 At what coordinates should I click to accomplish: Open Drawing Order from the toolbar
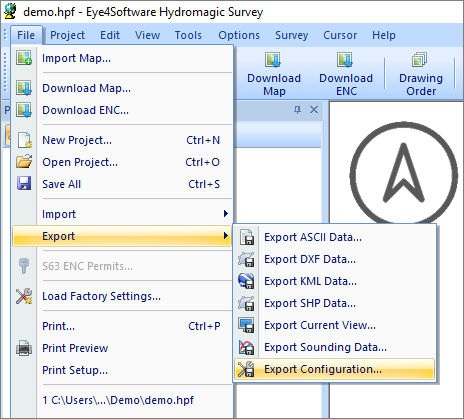click(x=421, y=74)
